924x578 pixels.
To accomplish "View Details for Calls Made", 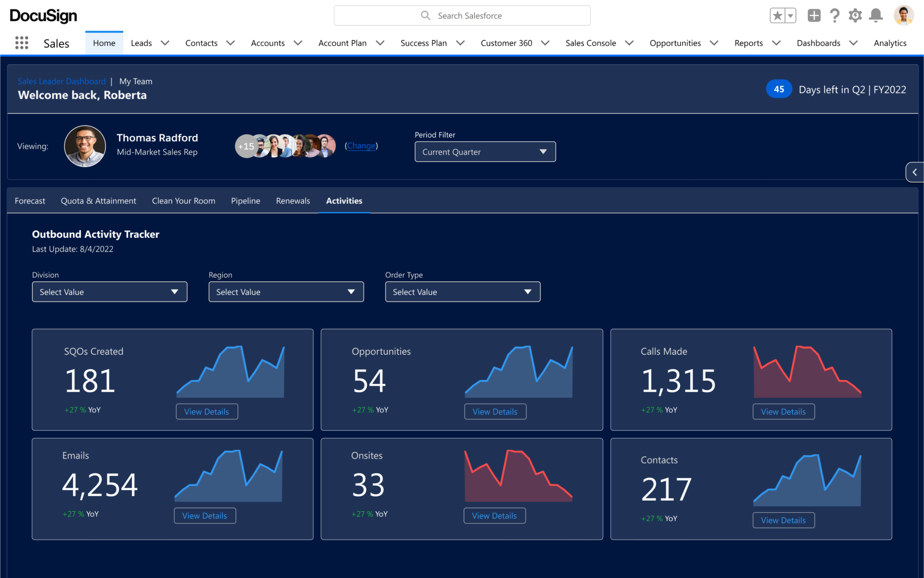I will point(783,412).
